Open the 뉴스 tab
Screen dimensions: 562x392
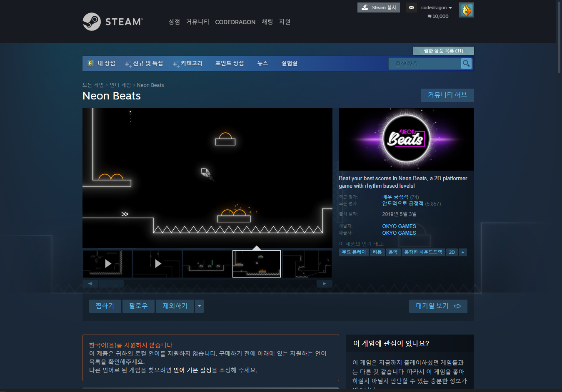click(x=262, y=63)
